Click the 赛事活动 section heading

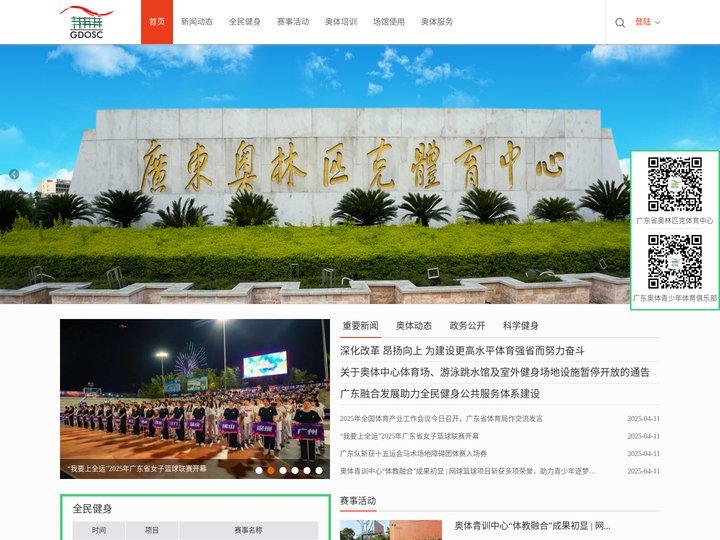coord(358,501)
